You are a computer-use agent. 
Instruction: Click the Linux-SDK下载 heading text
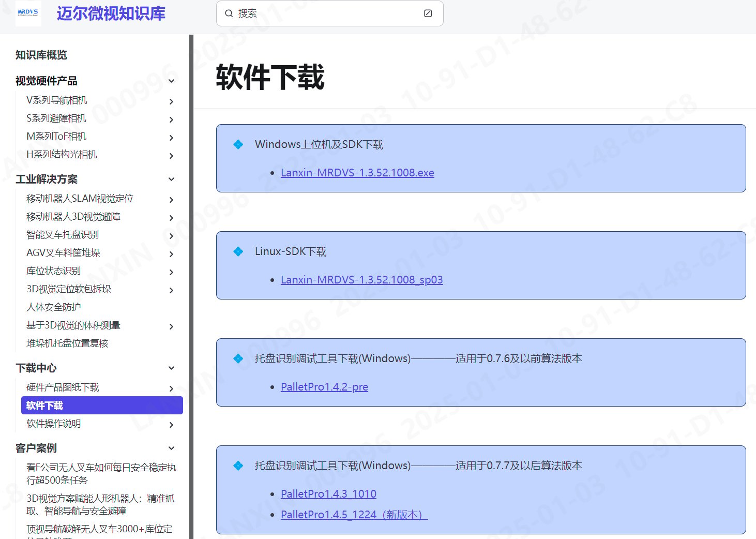(x=291, y=251)
